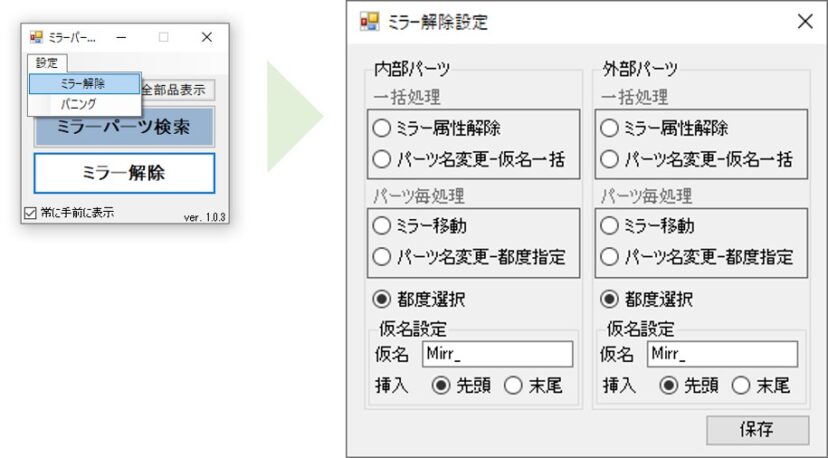Select 内部パーツ ミラー属性解除 radio button
The width and height of the screenshot is (828, 458).
[382, 128]
